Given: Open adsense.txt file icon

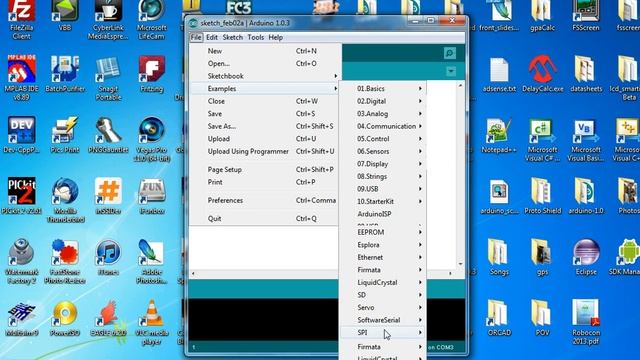Looking at the screenshot, I should click(498, 73).
